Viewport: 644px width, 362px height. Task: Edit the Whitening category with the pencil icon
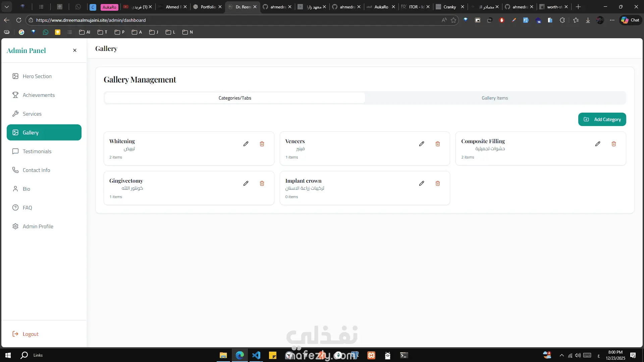pos(246,144)
